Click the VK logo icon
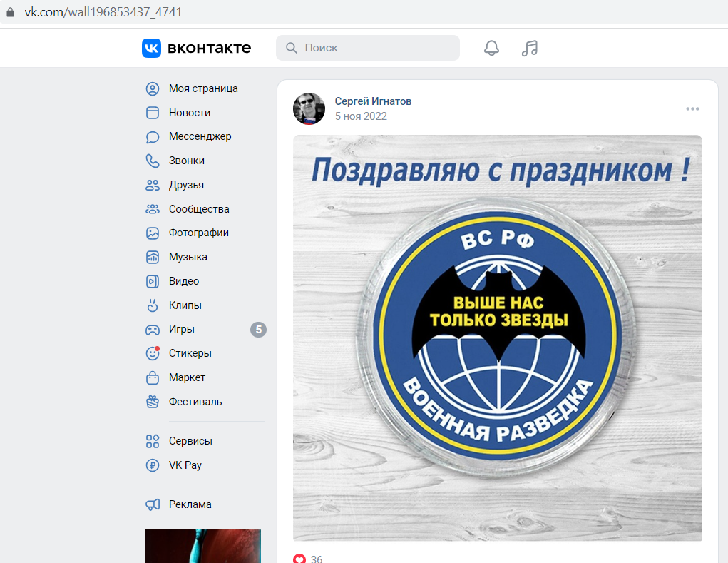Image resolution: width=728 pixels, height=563 pixels. [151, 48]
